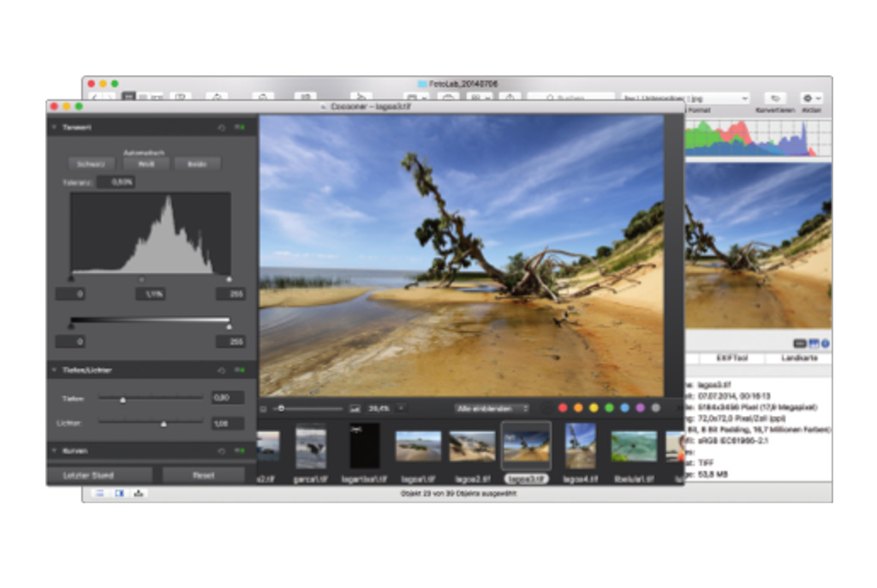The height and width of the screenshot is (588, 877).
Task: Click the dark rectangular icon below the FotoLab preview
Action: 800,344
